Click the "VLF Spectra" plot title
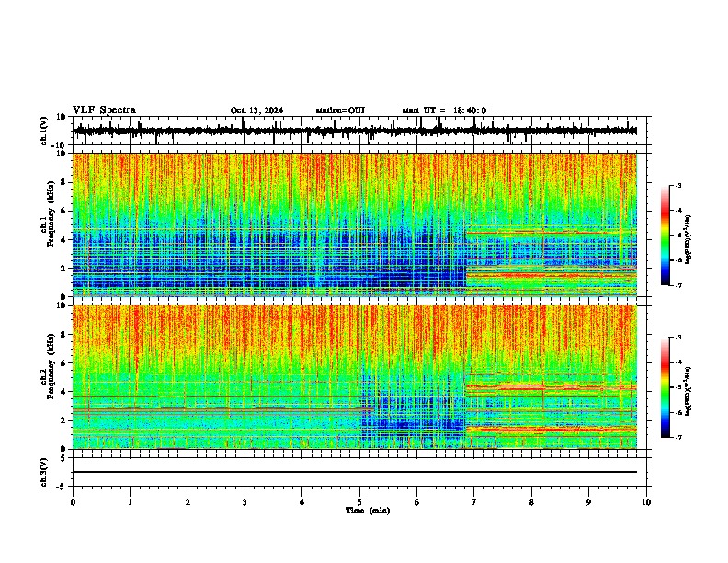 [x=104, y=110]
